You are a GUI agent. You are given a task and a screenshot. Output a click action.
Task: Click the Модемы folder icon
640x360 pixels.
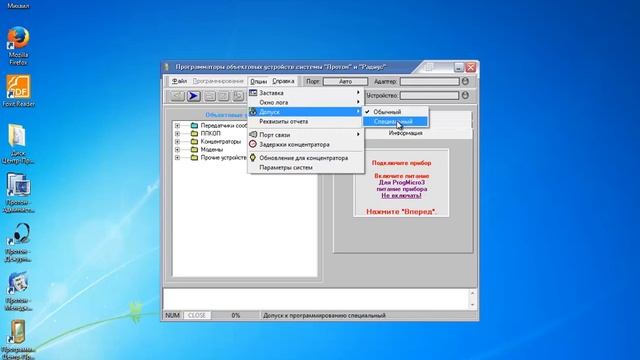click(194, 149)
